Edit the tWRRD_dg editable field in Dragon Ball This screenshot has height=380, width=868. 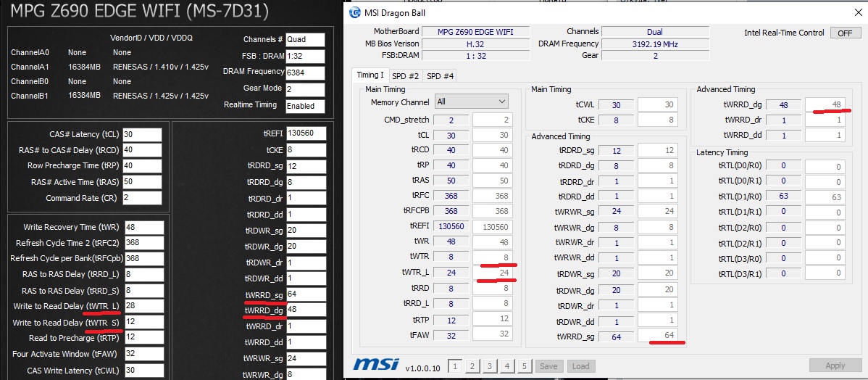click(825, 104)
